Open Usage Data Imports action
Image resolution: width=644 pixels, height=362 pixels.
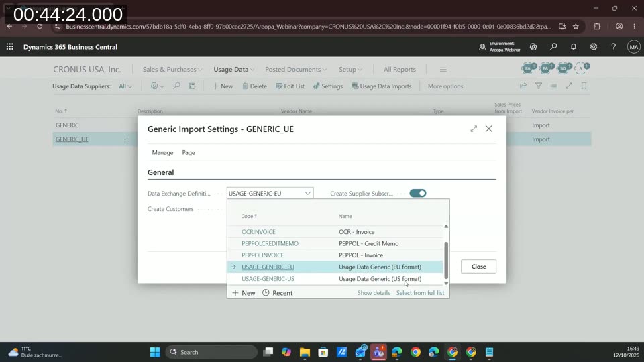tap(382, 86)
